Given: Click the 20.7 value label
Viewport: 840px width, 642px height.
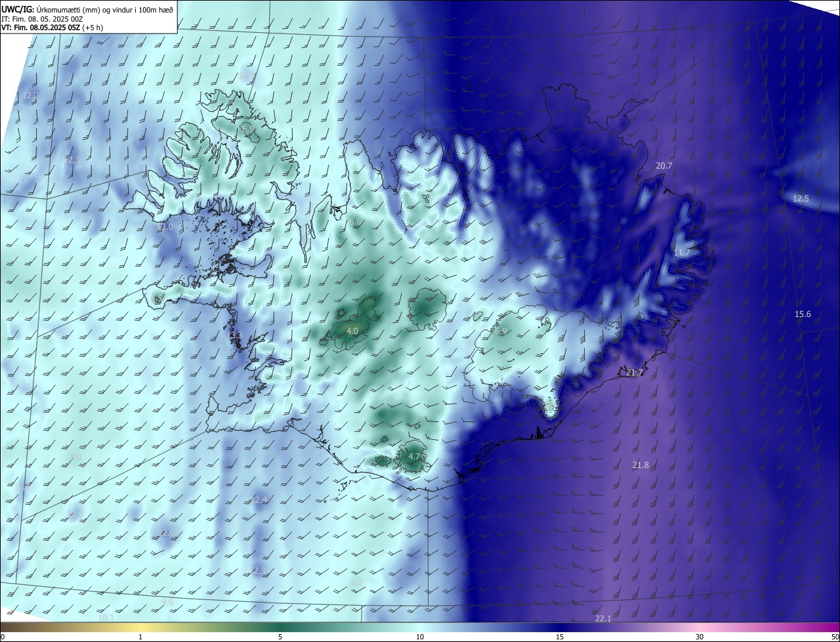Looking at the screenshot, I should 664,166.
